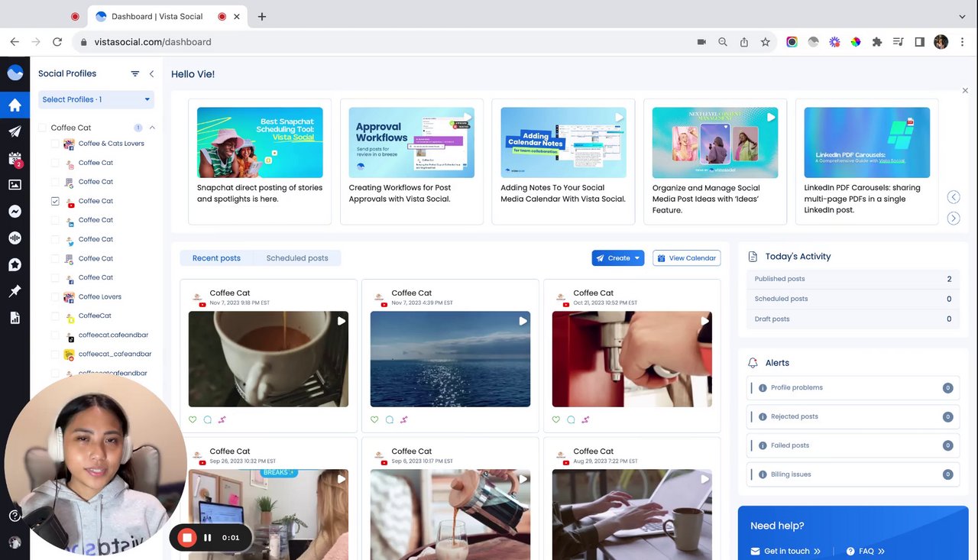This screenshot has height=560, width=978.
Task: Show next articles with right arrow
Action: pos(954,218)
